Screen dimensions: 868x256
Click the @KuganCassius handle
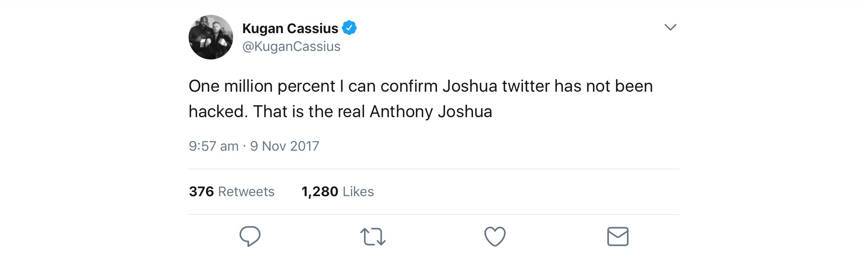(x=291, y=46)
